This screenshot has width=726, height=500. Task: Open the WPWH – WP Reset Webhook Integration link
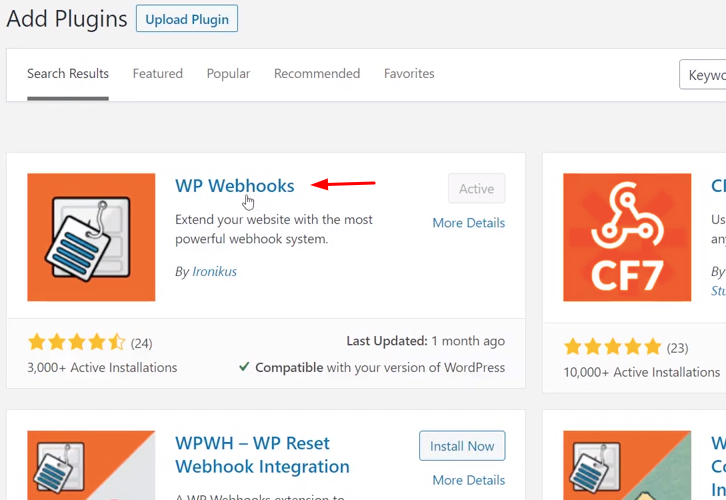click(262, 455)
